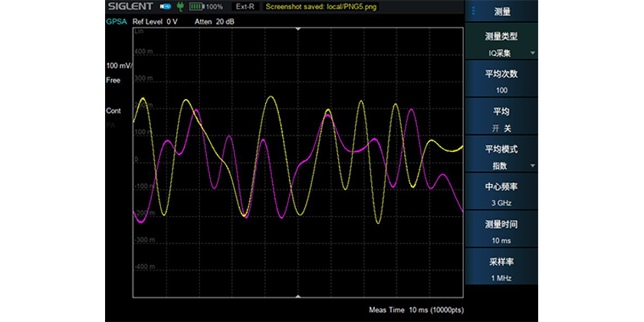The height and width of the screenshot is (322, 644).
Task: Click the 采样率 1 MHz setting
Action: (501, 270)
